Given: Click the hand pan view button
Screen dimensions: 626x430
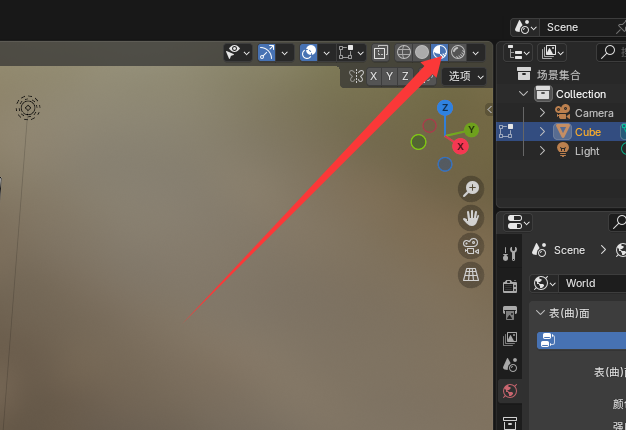Looking at the screenshot, I should tap(471, 218).
